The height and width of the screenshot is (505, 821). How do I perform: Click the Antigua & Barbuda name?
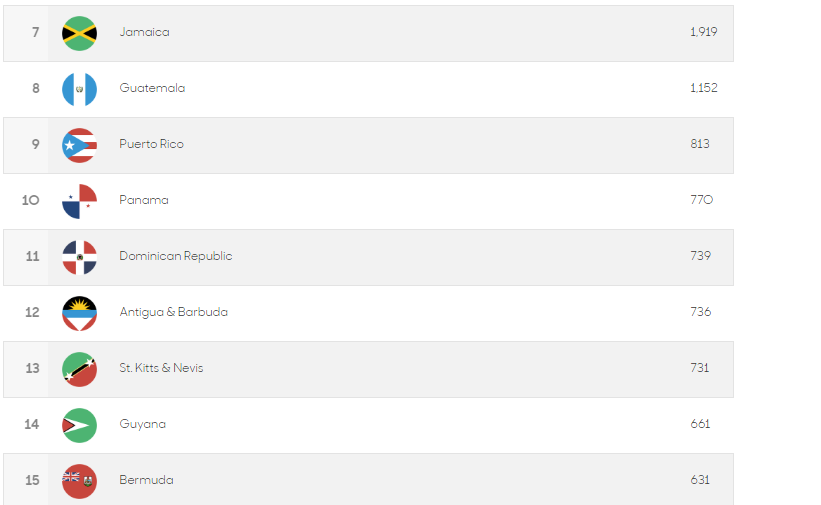coord(174,312)
